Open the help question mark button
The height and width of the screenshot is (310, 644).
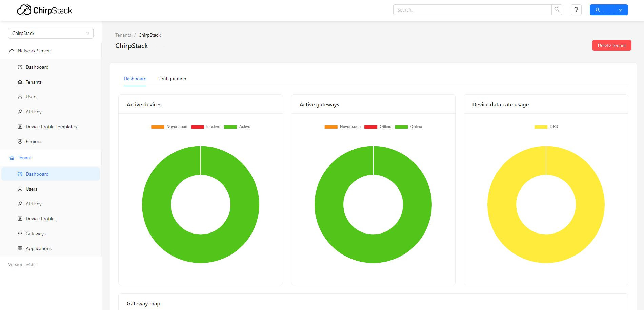point(576,10)
